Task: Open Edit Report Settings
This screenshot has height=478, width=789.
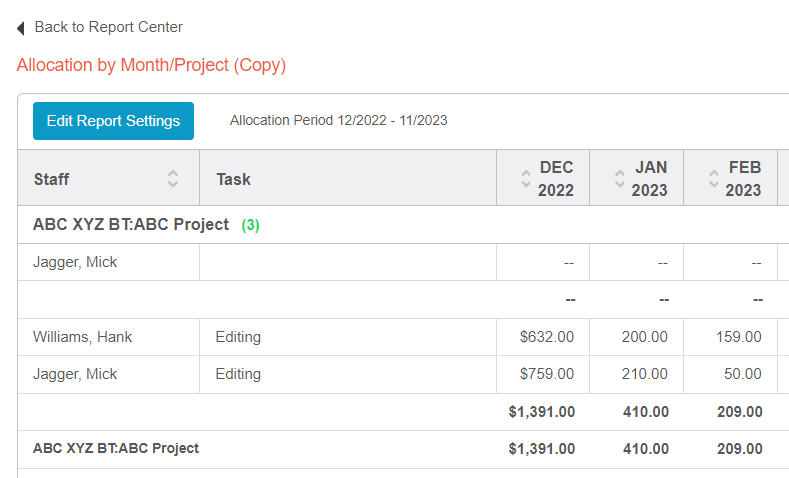Action: click(x=113, y=121)
